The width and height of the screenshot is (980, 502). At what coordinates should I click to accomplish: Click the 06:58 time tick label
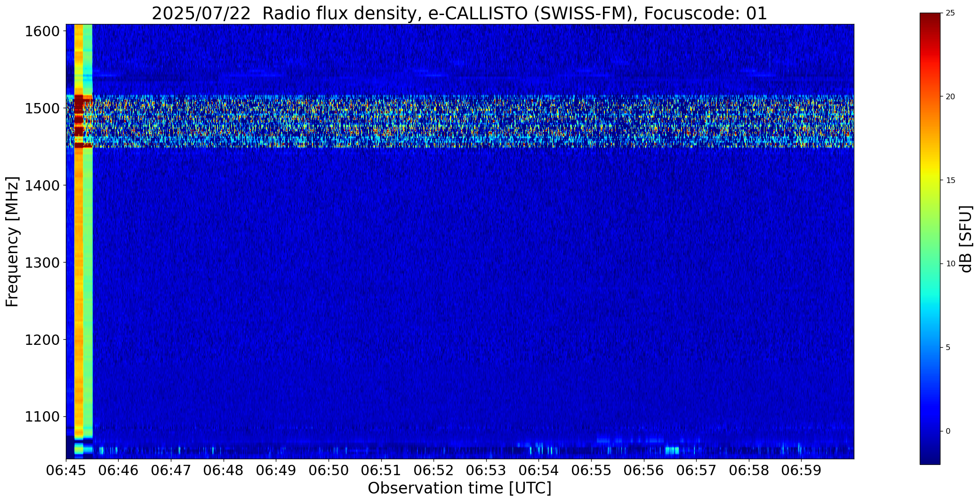coord(749,470)
